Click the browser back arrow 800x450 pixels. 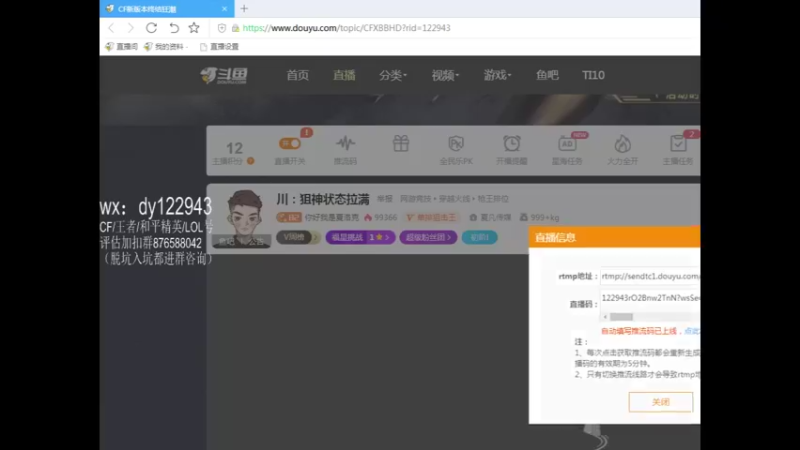[x=111, y=28]
